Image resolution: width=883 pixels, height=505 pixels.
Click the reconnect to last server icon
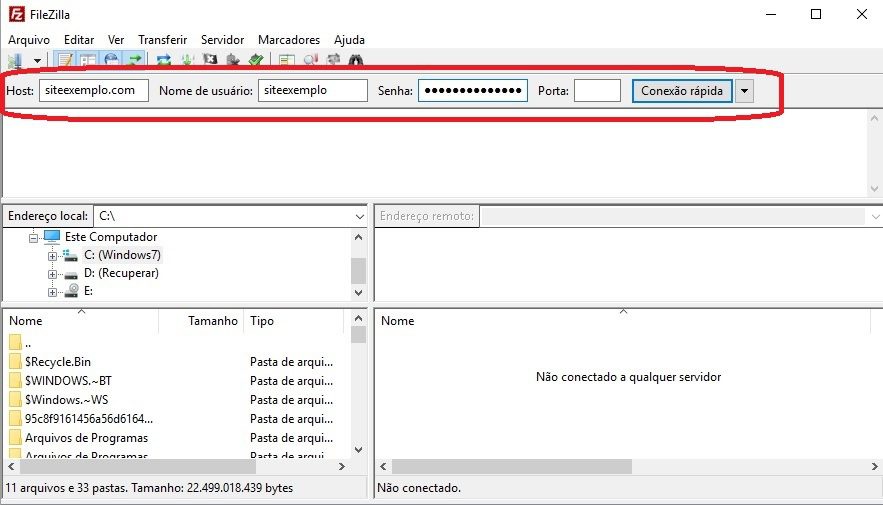tap(256, 60)
